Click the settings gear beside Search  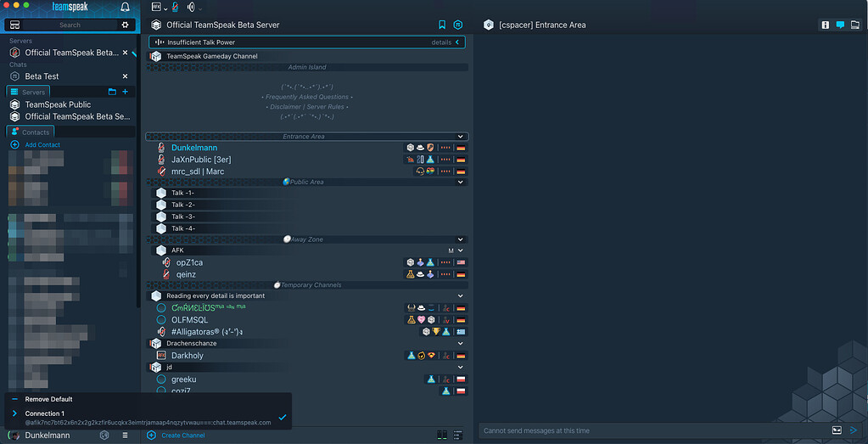[126, 25]
